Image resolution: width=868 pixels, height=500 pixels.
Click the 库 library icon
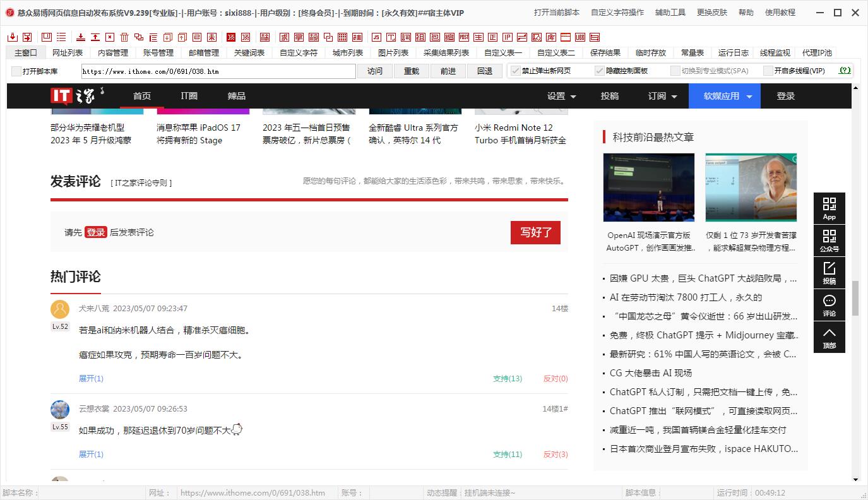pyautogui.click(x=550, y=37)
